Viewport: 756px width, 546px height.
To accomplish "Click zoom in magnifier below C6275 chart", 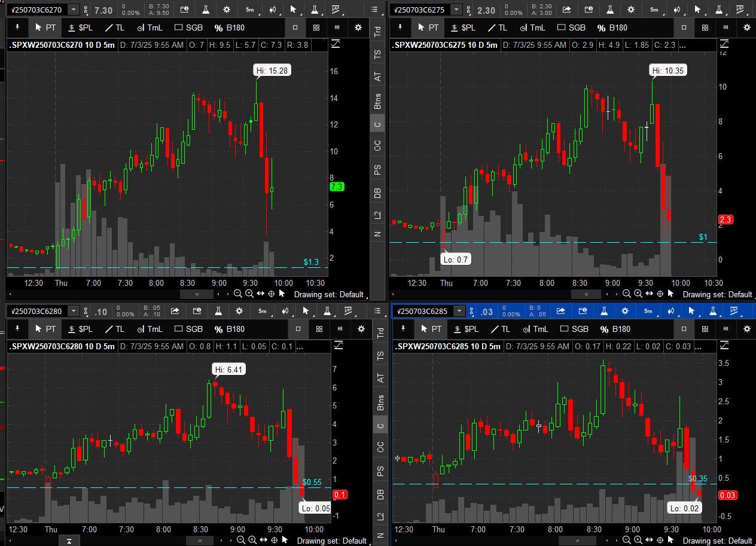I will pyautogui.click(x=638, y=294).
